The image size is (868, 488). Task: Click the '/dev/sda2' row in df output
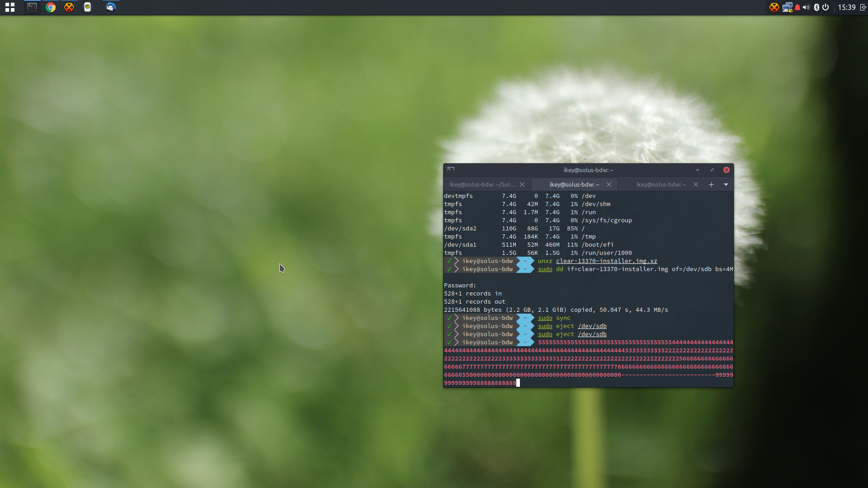coord(514,229)
